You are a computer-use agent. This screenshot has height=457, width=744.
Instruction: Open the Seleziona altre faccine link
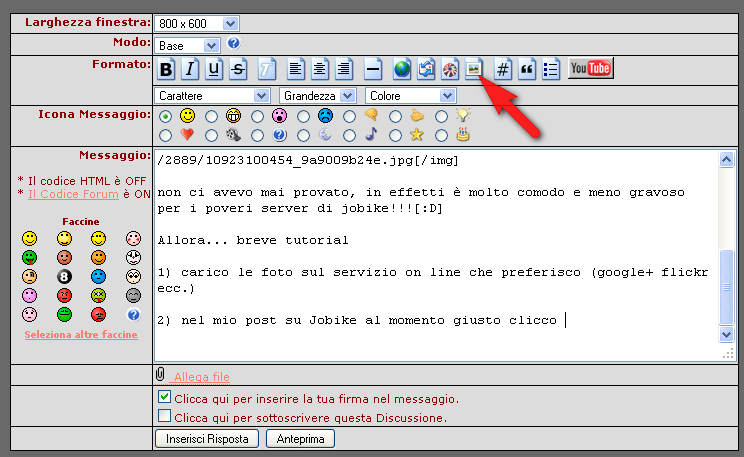81,335
